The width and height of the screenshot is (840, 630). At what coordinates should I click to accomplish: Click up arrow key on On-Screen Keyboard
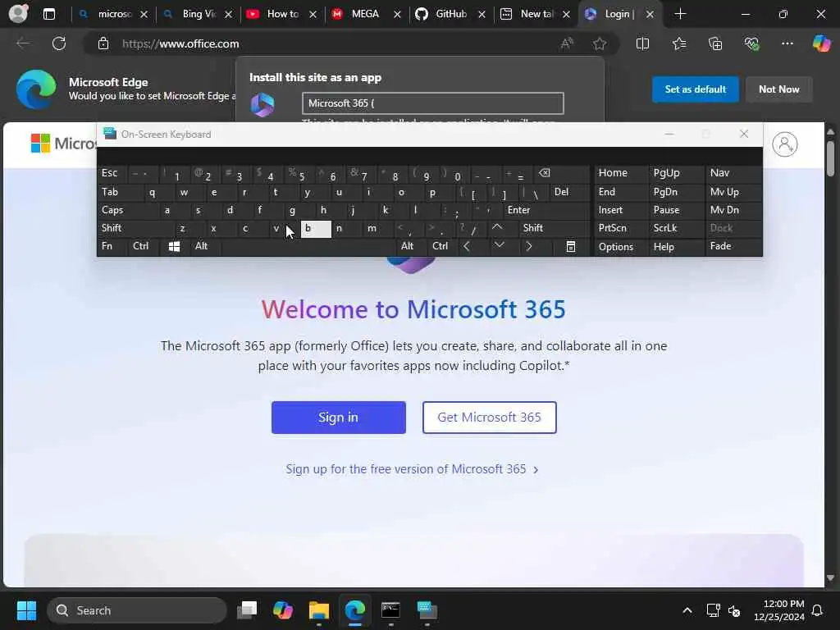[x=497, y=228]
